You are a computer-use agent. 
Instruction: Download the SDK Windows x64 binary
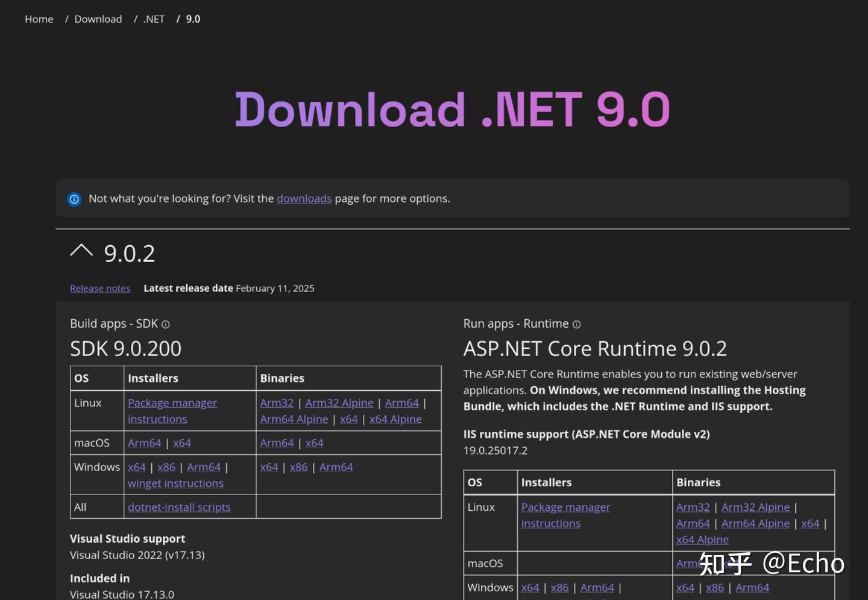269,467
